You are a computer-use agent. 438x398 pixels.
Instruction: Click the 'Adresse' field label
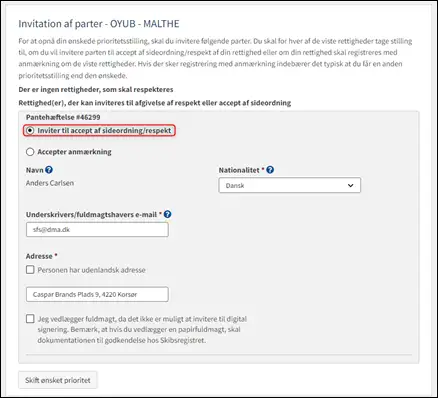[39, 256]
